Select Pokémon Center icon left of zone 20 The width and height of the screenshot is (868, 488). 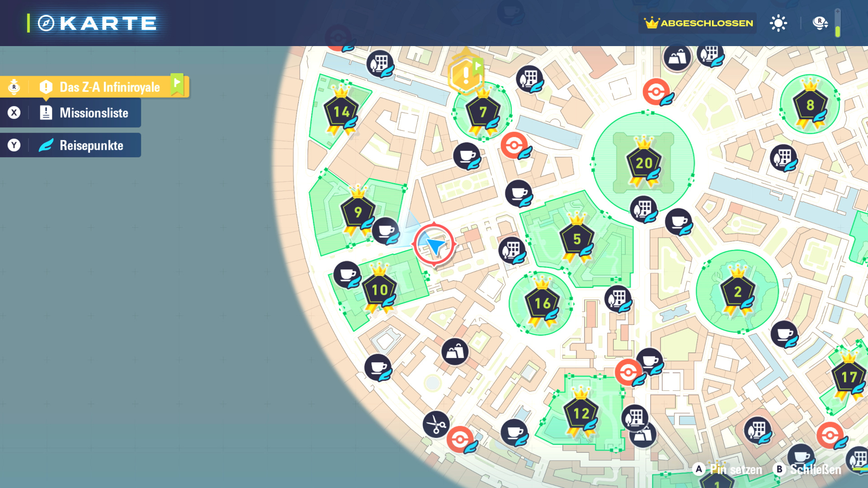(515, 145)
